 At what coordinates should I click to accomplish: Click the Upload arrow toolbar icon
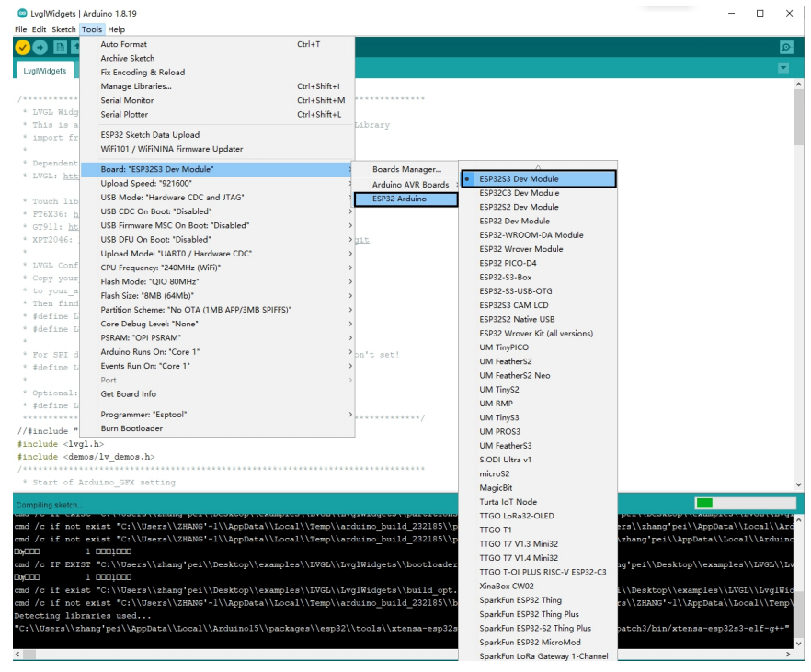[40, 48]
